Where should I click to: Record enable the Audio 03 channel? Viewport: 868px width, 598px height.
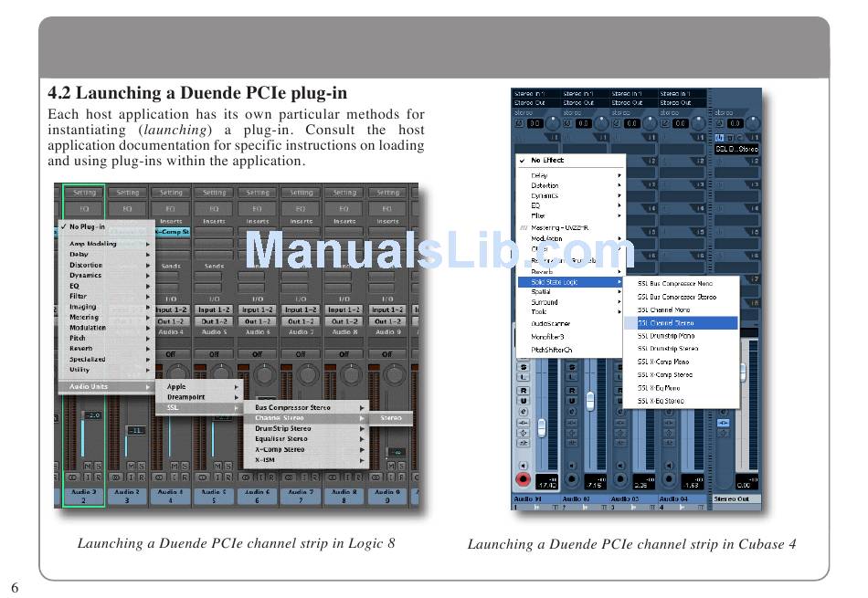click(620, 479)
